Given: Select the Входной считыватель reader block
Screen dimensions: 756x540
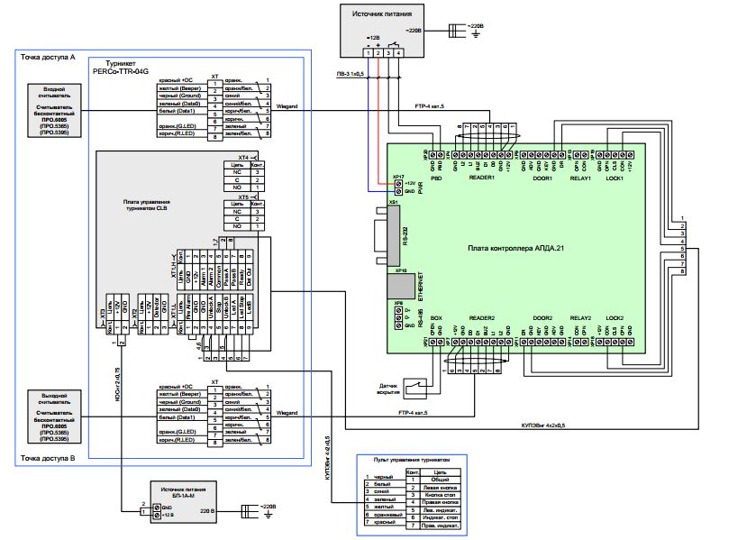Looking at the screenshot, I should tap(54, 111).
